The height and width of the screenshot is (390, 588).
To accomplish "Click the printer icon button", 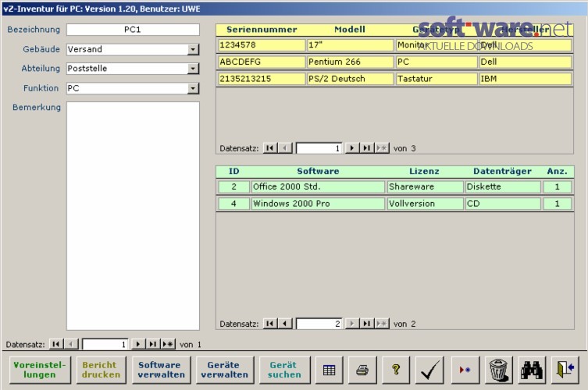I will 362,370.
